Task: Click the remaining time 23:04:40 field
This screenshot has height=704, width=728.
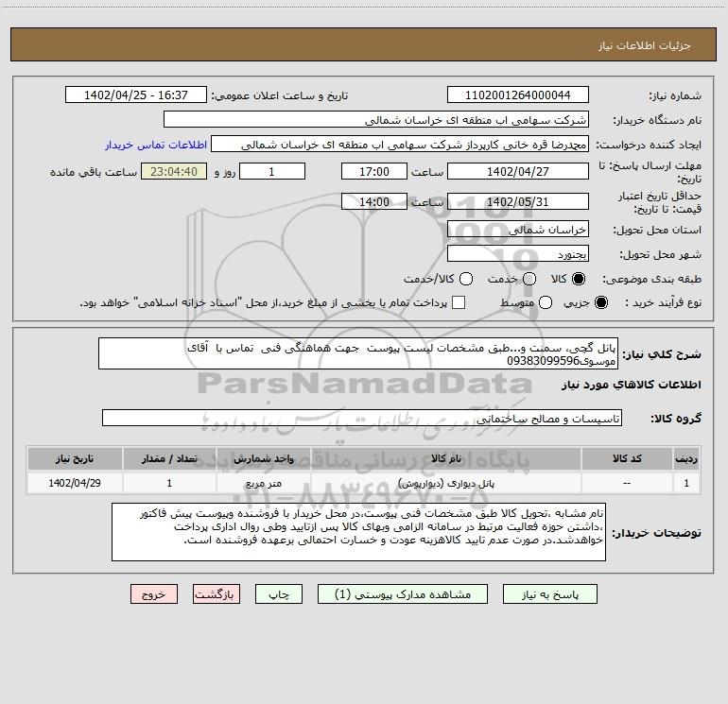Action: click(174, 171)
